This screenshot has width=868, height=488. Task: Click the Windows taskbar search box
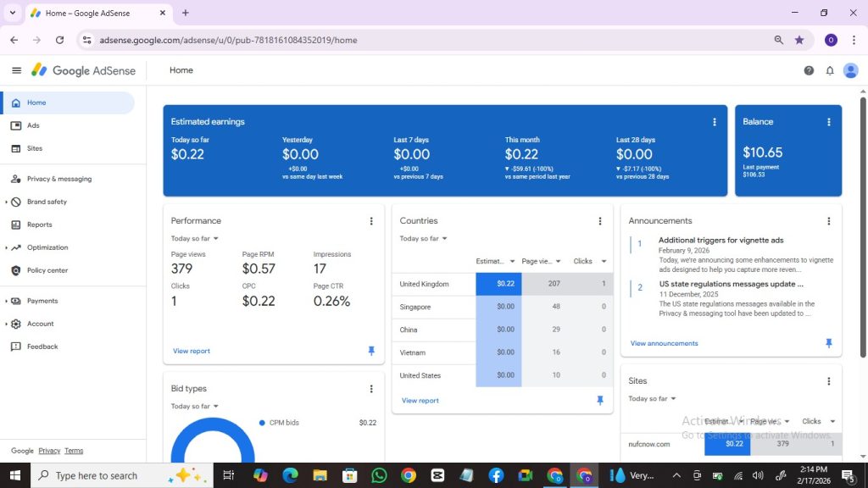pyautogui.click(x=96, y=475)
